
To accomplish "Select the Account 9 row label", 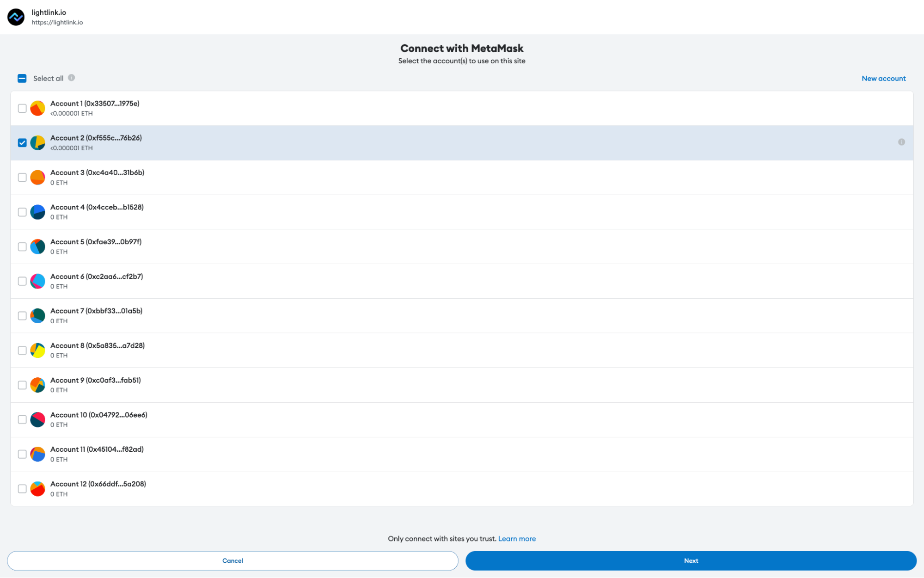I will tap(95, 380).
